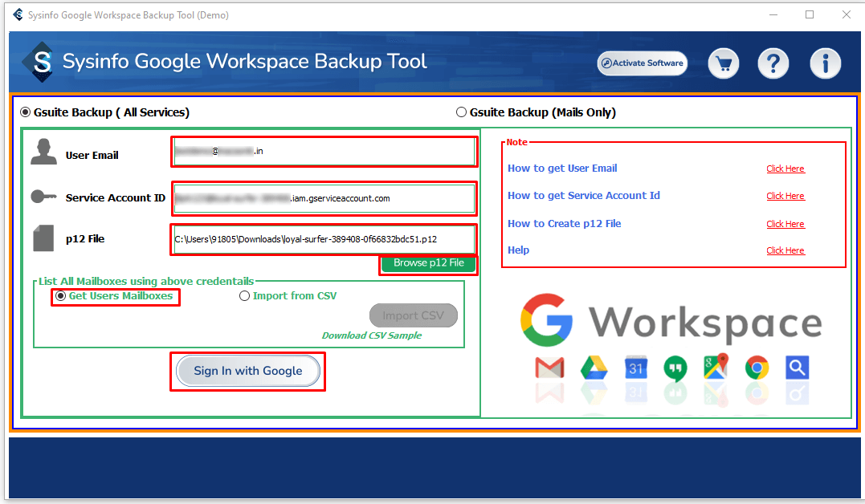Click the Google Hangouts icon
The image size is (865, 504).
(x=675, y=369)
